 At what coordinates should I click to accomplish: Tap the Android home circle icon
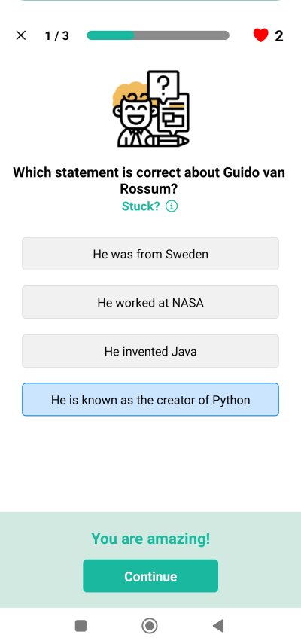(x=150, y=626)
